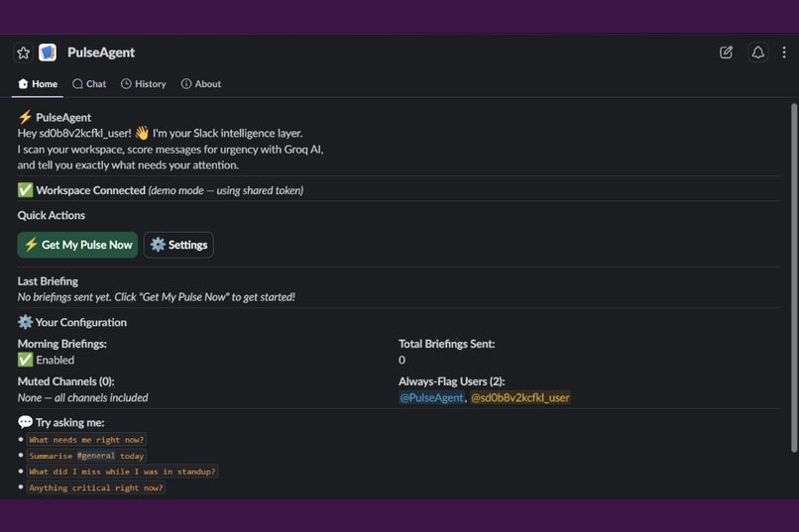Open the Settings button
Screen dimensions: 799x532
click(x=178, y=245)
